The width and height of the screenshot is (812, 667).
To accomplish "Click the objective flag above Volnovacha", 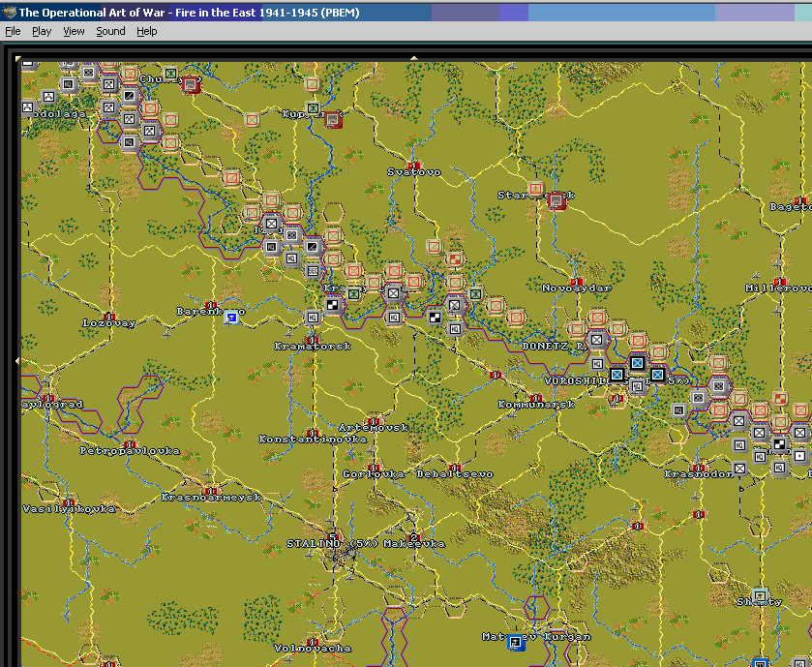I will [x=313, y=642].
